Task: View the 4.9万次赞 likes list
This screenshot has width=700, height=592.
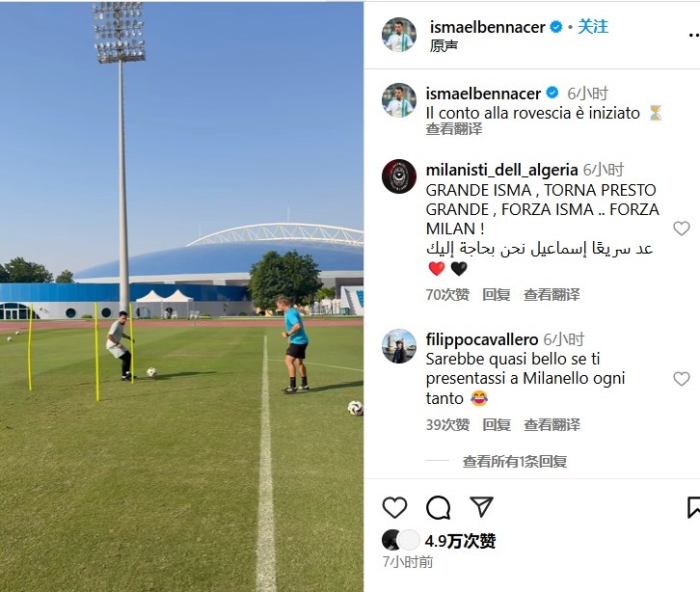Action: pos(460,541)
